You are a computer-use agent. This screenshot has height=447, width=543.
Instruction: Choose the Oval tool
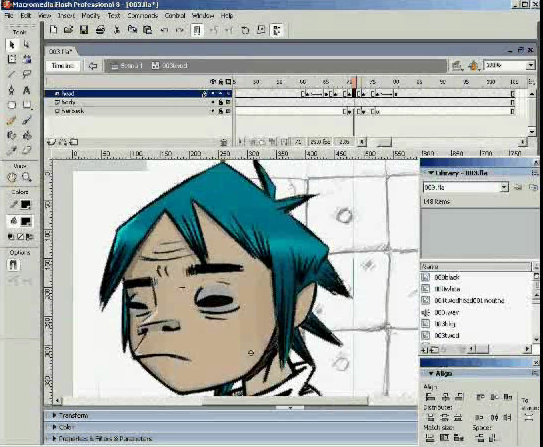(12, 105)
